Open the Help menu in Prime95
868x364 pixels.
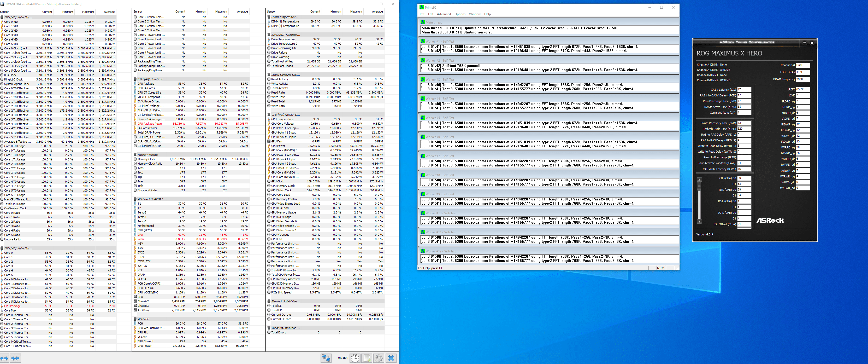click(487, 14)
